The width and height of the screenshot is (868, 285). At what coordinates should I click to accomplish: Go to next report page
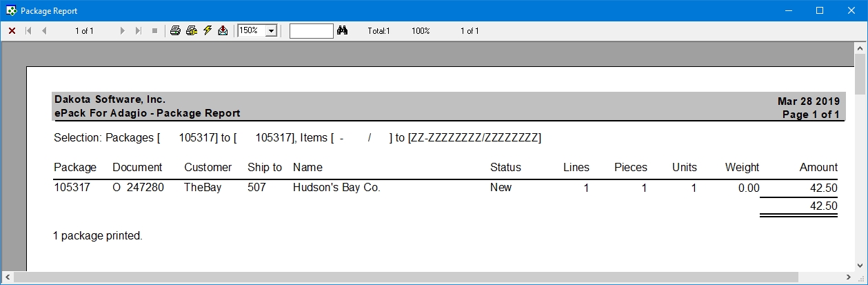click(123, 31)
